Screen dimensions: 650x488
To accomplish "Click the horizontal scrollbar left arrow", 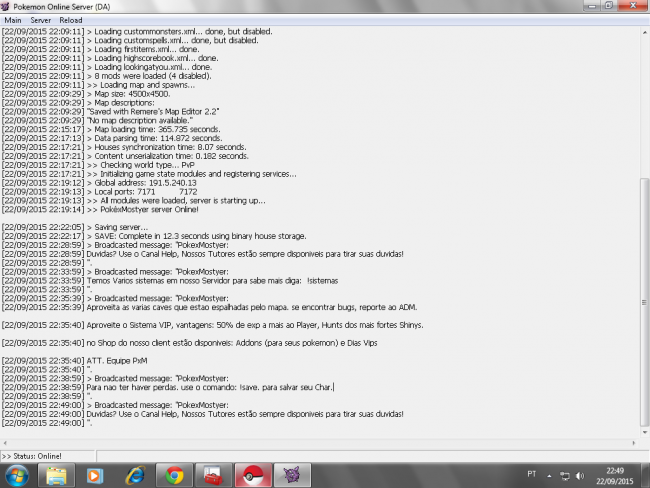I will coord(5,443).
